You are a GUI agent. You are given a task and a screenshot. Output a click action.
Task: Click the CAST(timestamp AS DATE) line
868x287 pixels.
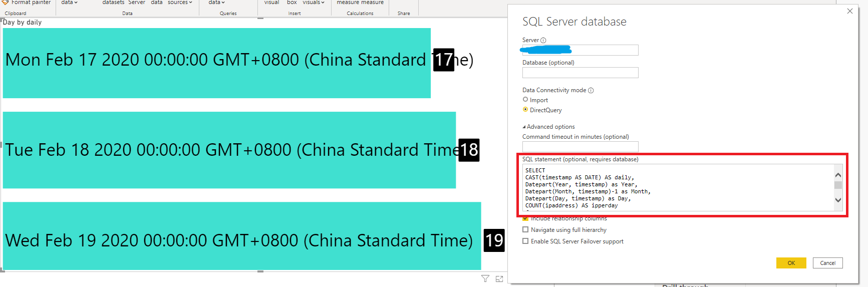coord(580,177)
